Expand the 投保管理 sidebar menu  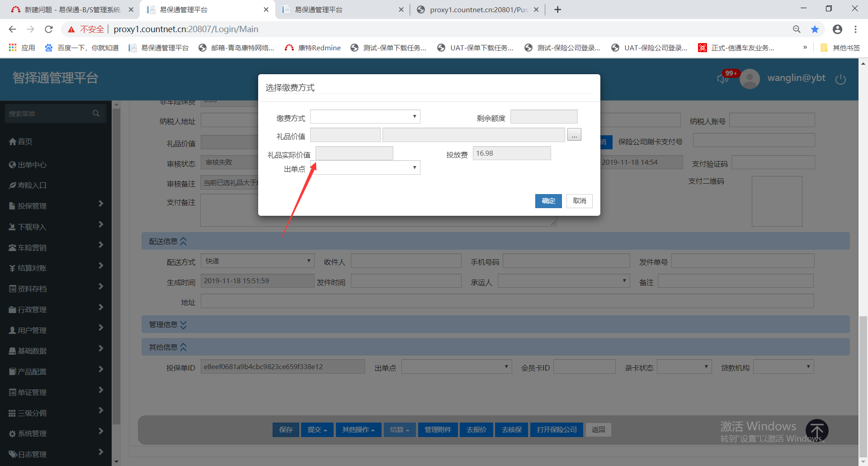coord(56,206)
